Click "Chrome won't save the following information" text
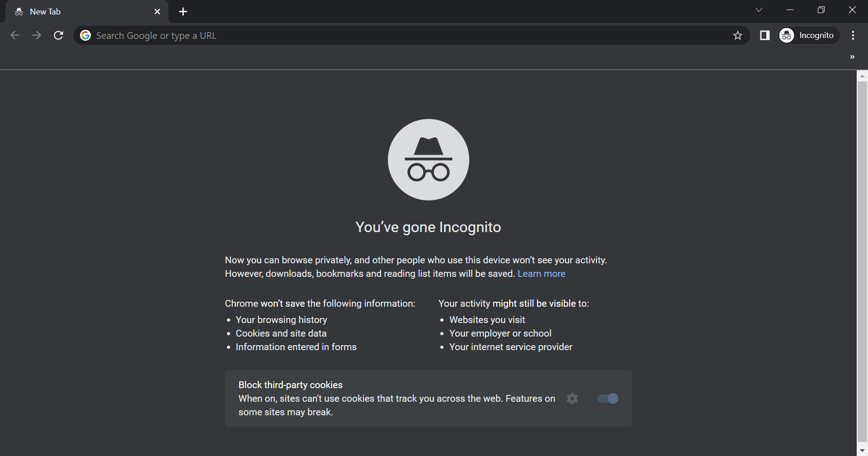Screen dimensions: 868x456 click(320, 304)
